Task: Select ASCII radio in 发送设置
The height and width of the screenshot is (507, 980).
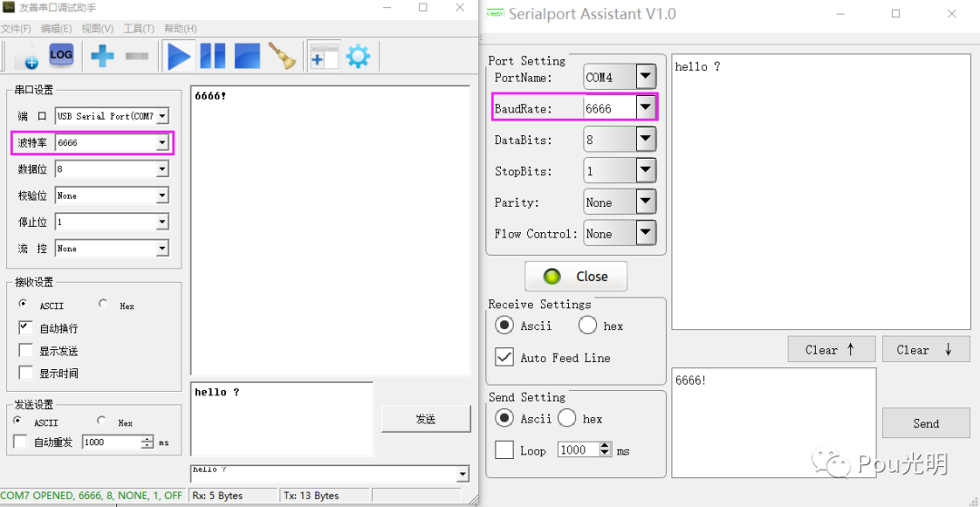Action: pos(18,421)
